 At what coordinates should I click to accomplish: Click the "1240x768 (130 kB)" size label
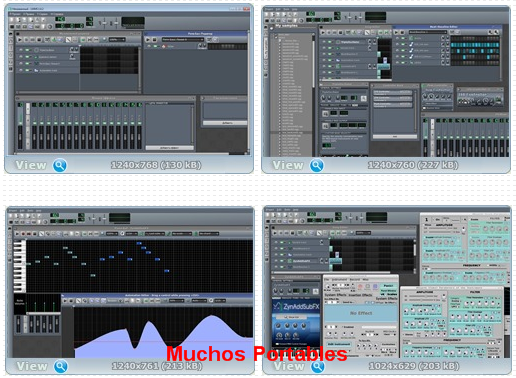coord(156,165)
